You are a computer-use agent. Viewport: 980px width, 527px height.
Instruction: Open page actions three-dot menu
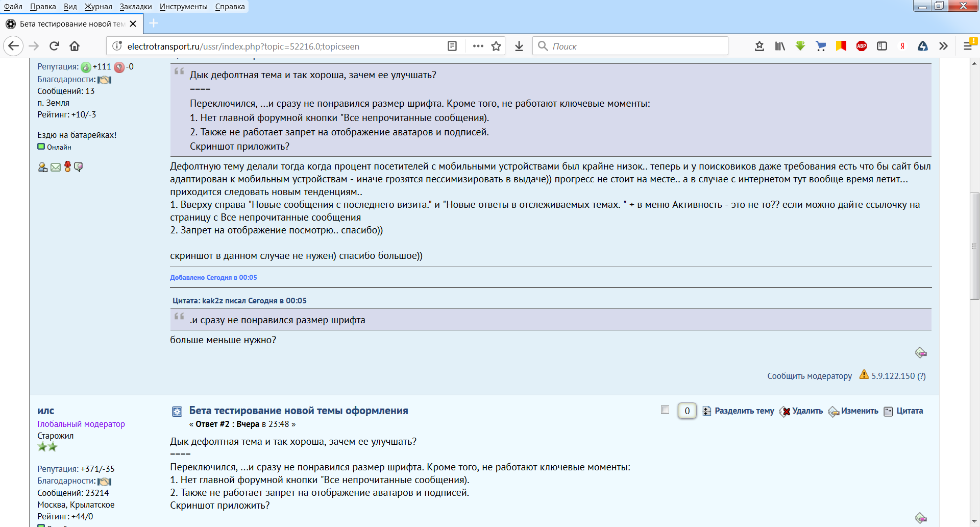tap(478, 46)
